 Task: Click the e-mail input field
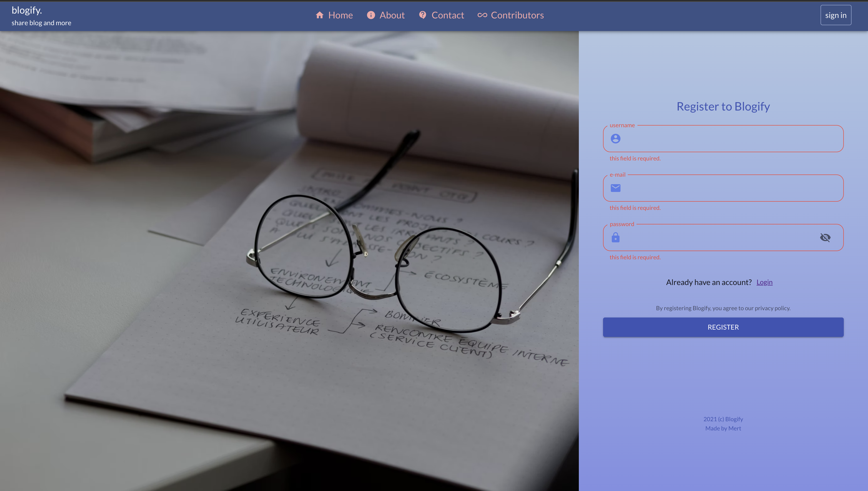click(x=723, y=188)
